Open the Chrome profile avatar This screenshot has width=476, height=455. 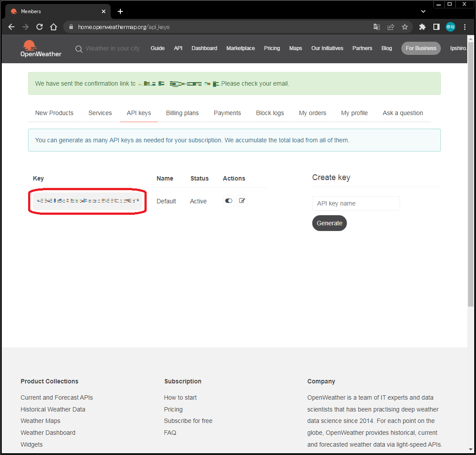450,27
